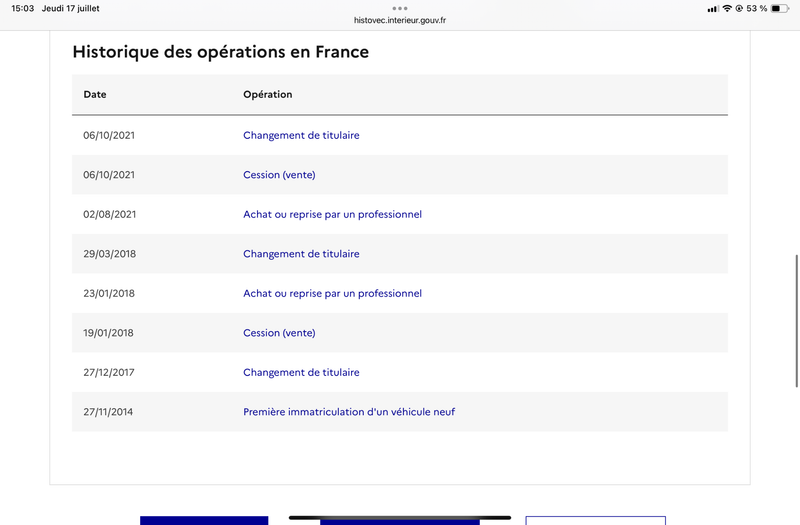Open the 06/10/2021 Cession (vente) entry
The height and width of the screenshot is (525, 800).
click(279, 174)
